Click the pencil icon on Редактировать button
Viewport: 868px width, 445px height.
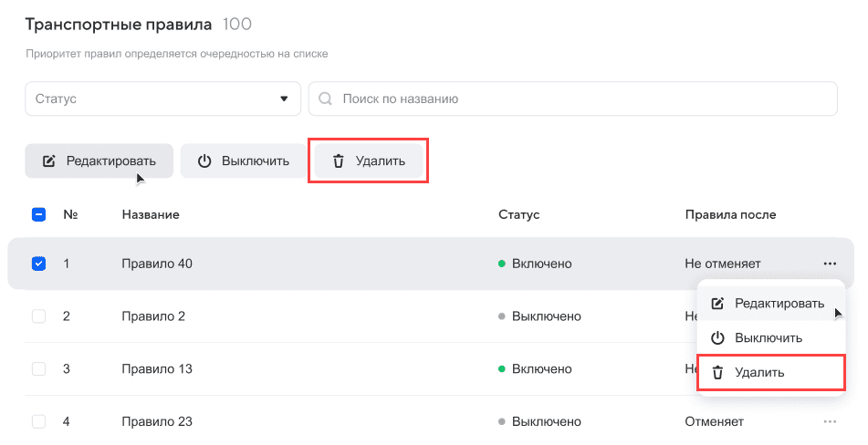click(49, 160)
